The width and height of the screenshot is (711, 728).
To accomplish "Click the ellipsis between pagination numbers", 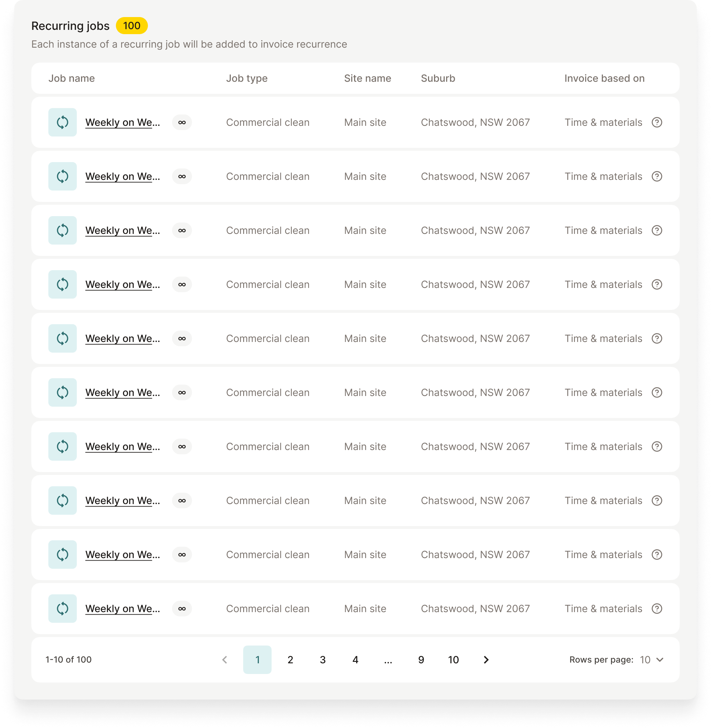I will pos(388,660).
